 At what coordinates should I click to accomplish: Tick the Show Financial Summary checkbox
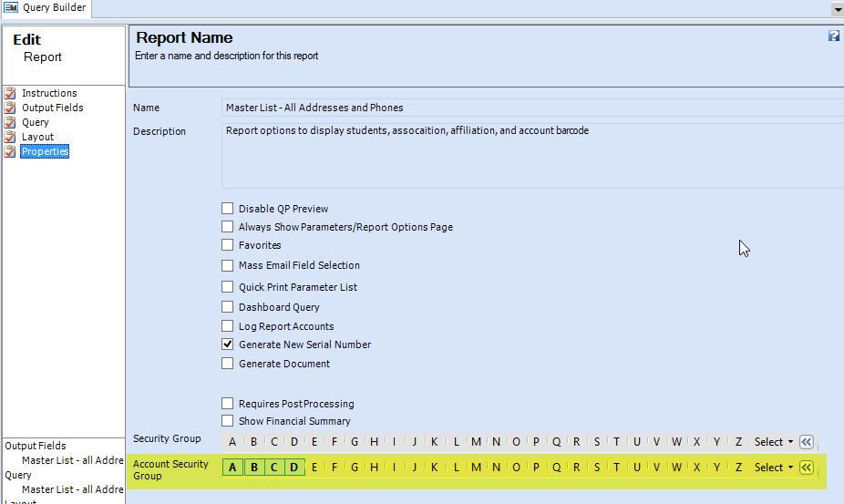coord(228,420)
